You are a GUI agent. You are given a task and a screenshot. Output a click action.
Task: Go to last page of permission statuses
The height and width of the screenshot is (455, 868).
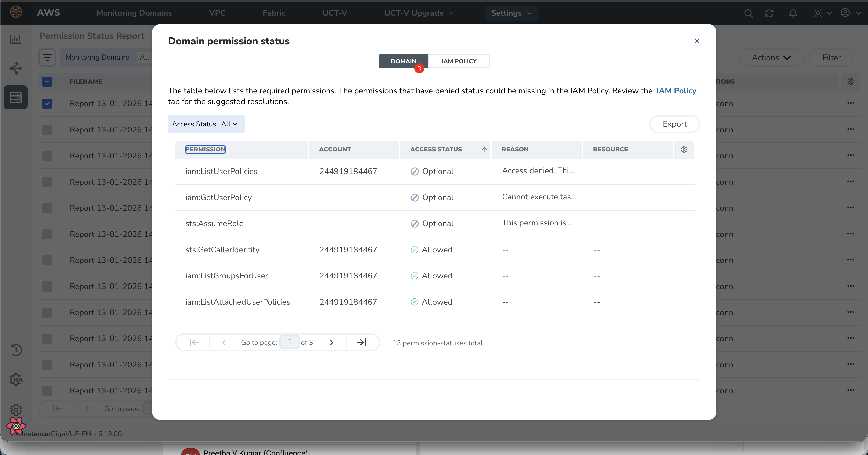(x=361, y=342)
